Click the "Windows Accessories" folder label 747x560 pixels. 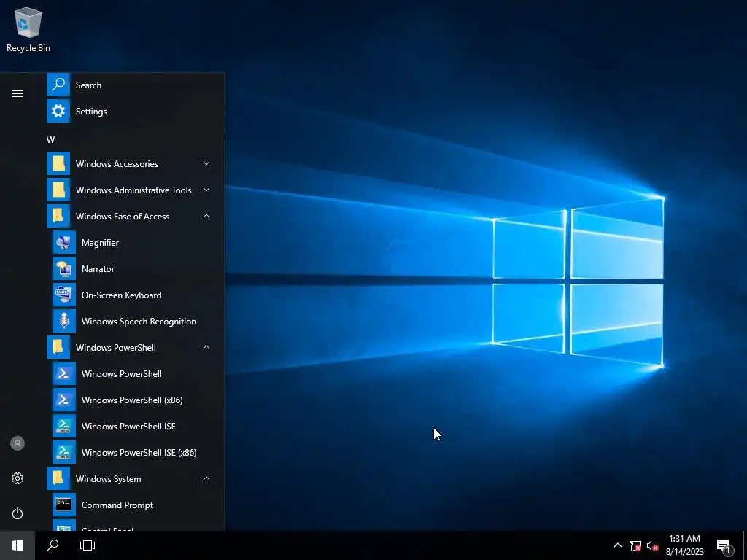(x=117, y=164)
